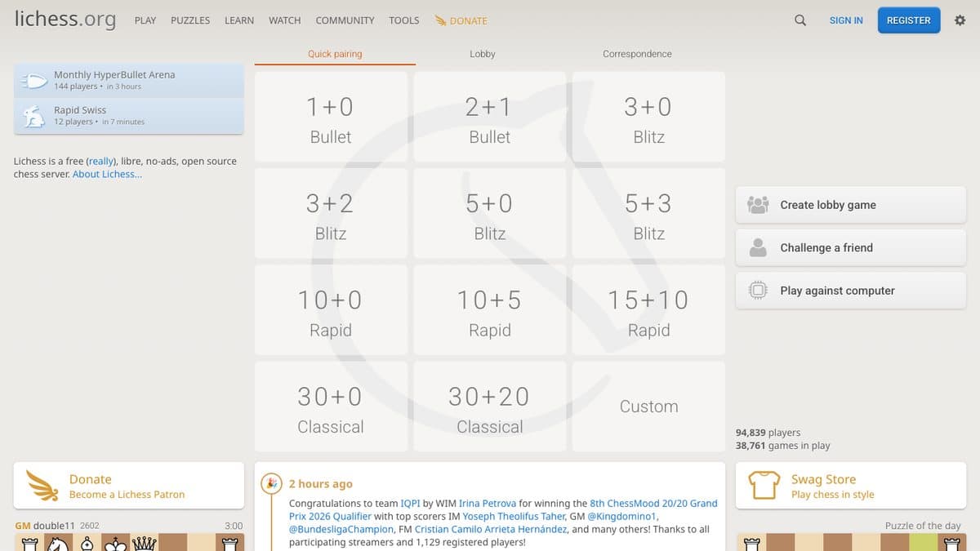Viewport: 980px width, 551px height.
Task: Open Cristian Camilo Arrieta Hernández link
Action: (x=490, y=530)
